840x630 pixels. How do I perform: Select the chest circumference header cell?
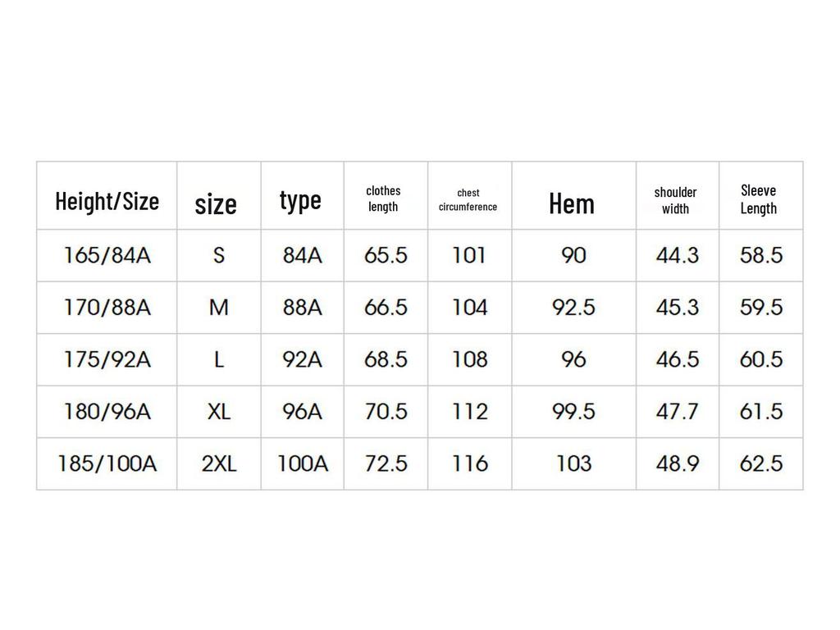click(468, 200)
